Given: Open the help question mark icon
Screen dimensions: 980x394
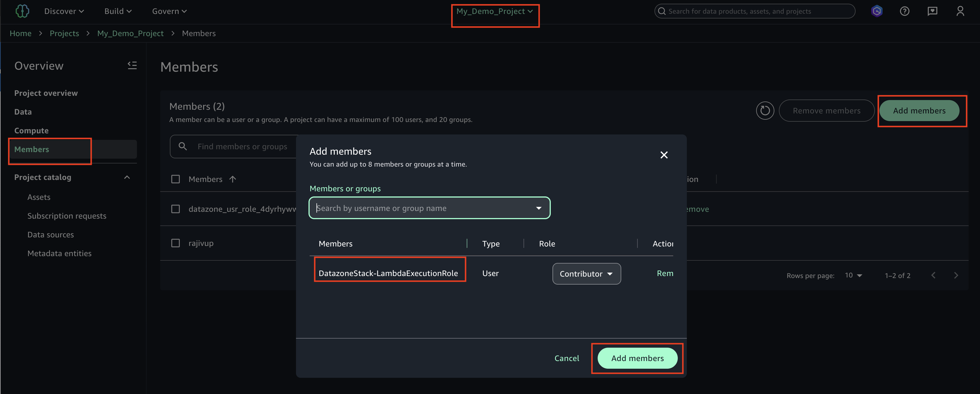Looking at the screenshot, I should tap(904, 11).
